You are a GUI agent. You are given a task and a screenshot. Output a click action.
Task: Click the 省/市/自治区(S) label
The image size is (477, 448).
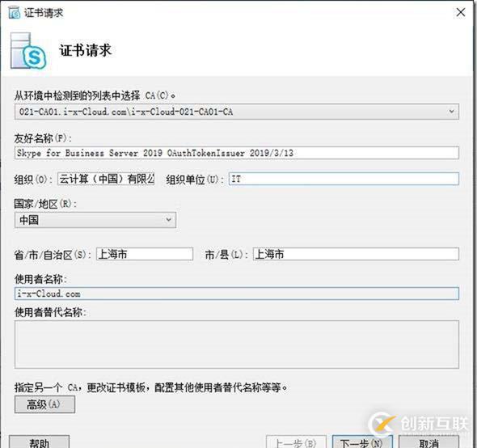tap(53, 255)
